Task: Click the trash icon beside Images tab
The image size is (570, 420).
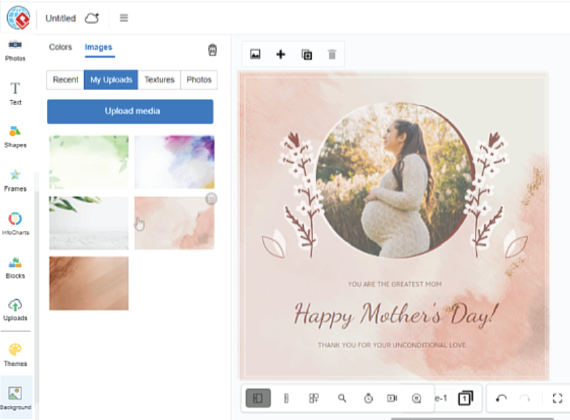Action: (212, 50)
